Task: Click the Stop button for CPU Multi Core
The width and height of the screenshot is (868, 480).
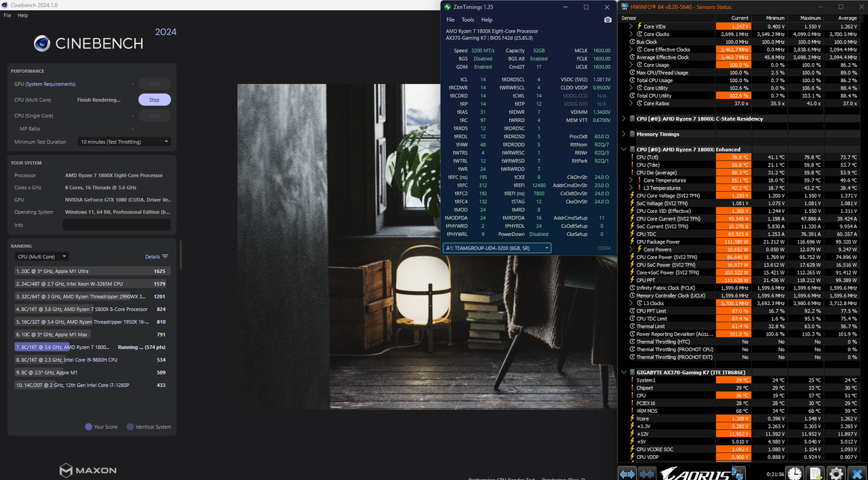Action: pos(155,100)
